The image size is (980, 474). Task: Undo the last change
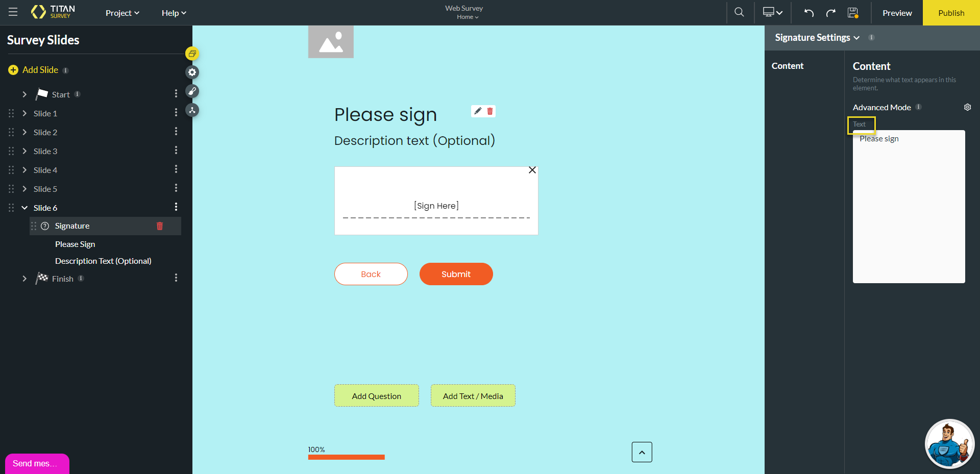coord(808,13)
